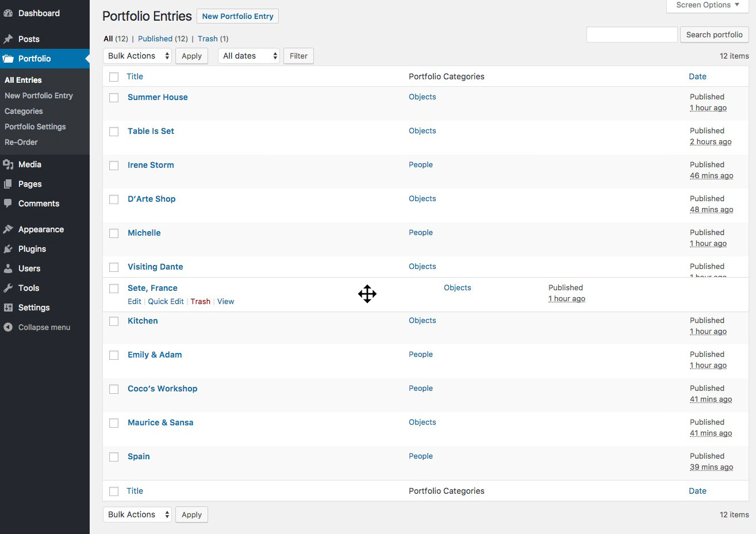Open the Maurice & Sansa entry title

[x=160, y=422]
